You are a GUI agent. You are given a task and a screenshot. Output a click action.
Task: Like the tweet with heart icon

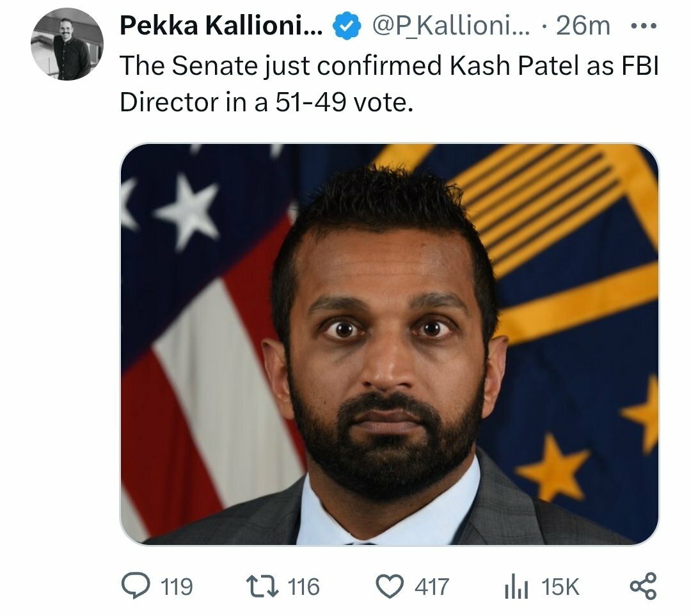tap(390, 587)
